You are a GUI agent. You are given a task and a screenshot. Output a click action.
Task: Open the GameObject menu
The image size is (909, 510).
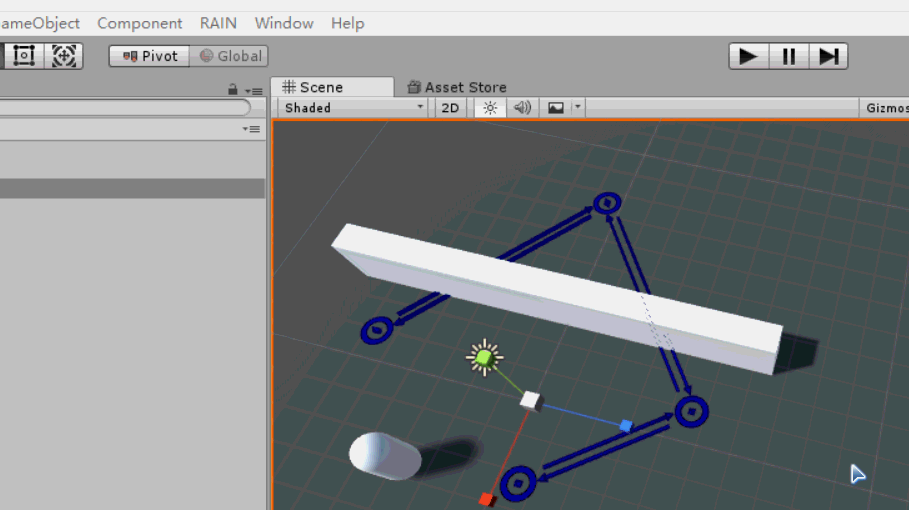coord(40,23)
